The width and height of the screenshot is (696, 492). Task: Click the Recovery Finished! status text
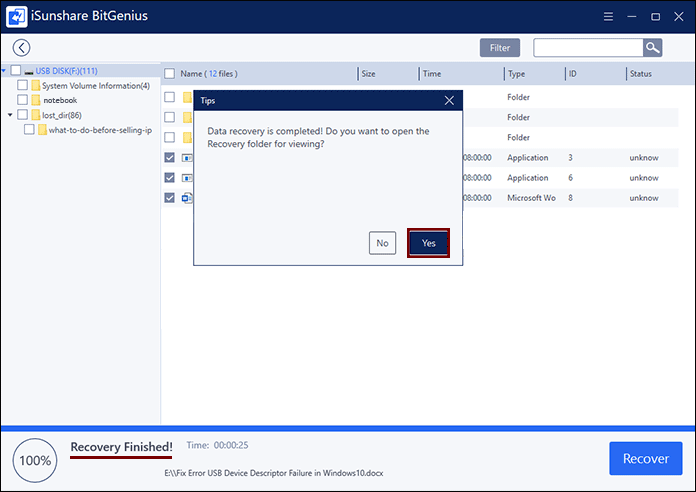click(x=121, y=447)
